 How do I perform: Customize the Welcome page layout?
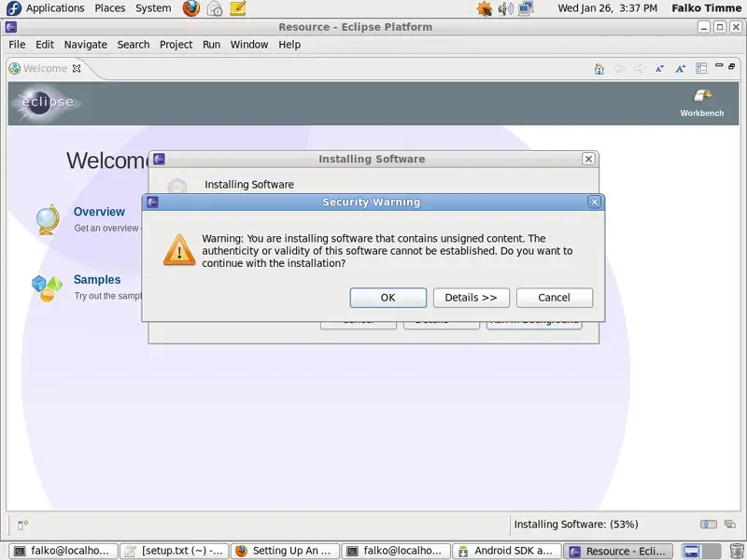(701, 68)
